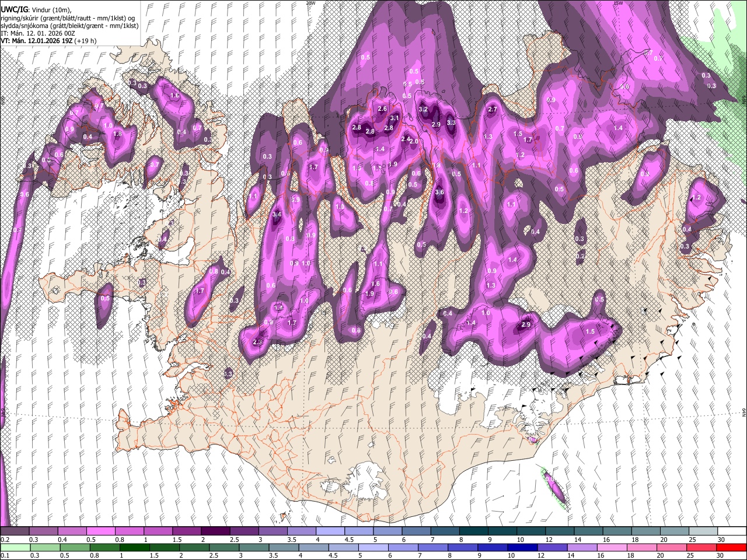Click the pale green 0.1–0.3 swatch, lower legend
The height and width of the screenshot is (560, 747).
click(16, 548)
